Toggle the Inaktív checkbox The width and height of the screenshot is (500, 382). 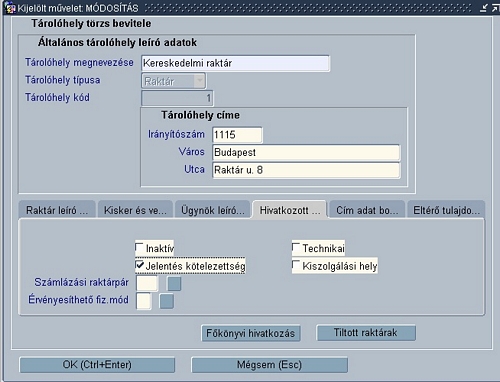(139, 247)
